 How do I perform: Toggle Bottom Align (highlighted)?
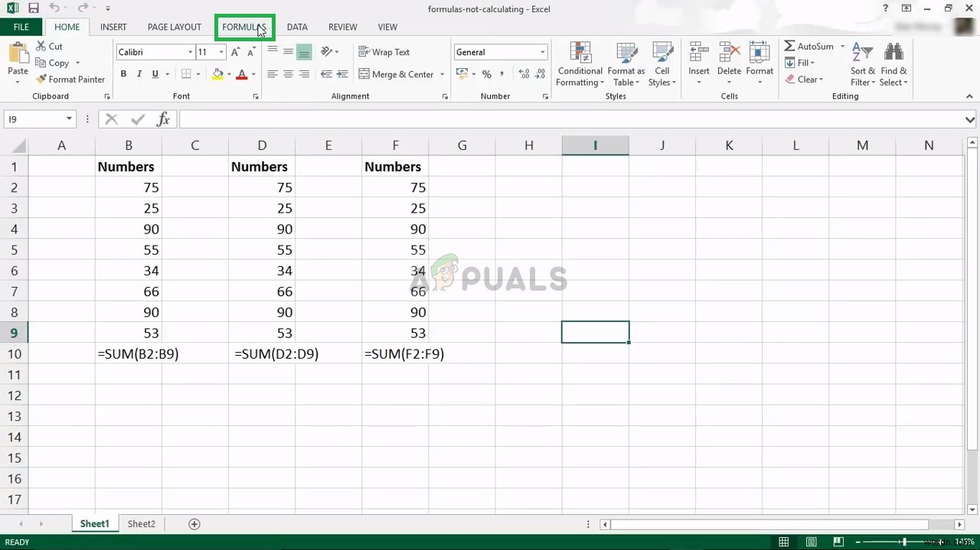click(x=304, y=52)
